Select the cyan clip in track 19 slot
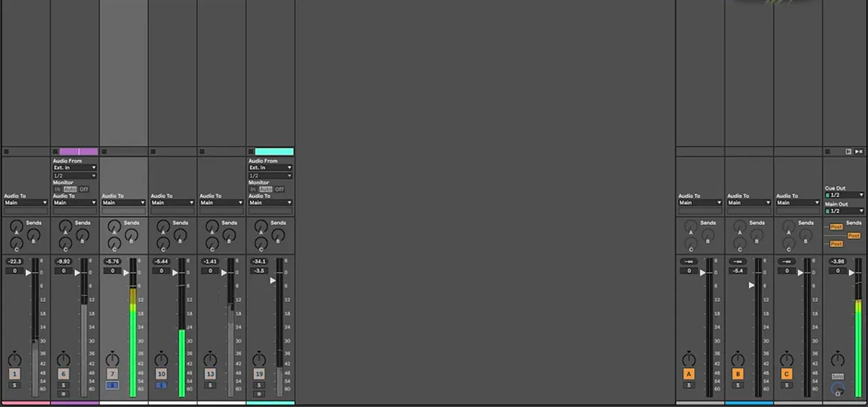868x407 pixels. pyautogui.click(x=274, y=152)
